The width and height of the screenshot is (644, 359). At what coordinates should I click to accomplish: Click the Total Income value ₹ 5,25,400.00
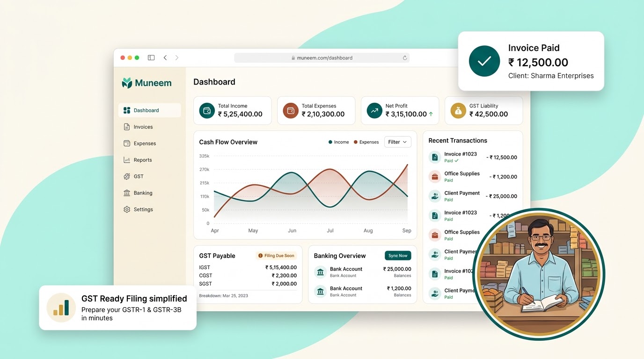[x=240, y=114]
